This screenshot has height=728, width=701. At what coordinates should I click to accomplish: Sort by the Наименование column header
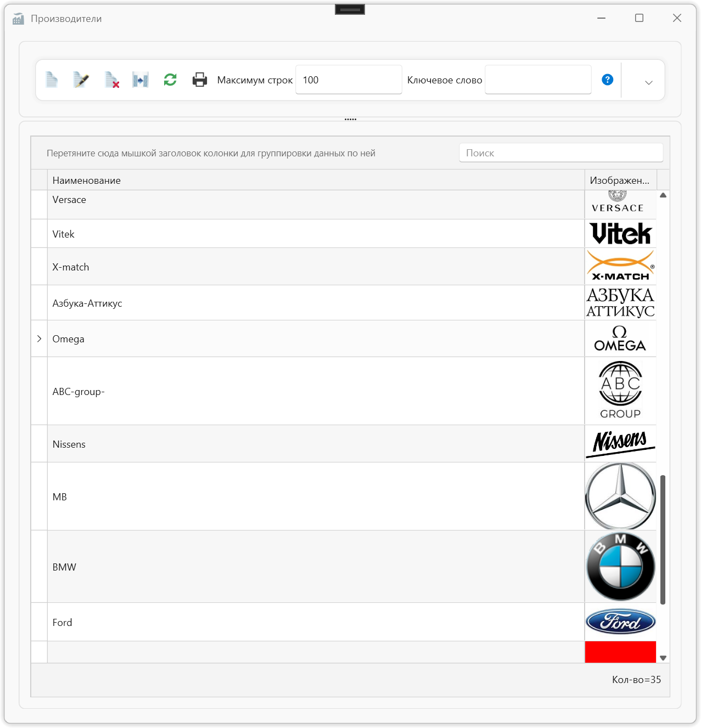tap(316, 180)
